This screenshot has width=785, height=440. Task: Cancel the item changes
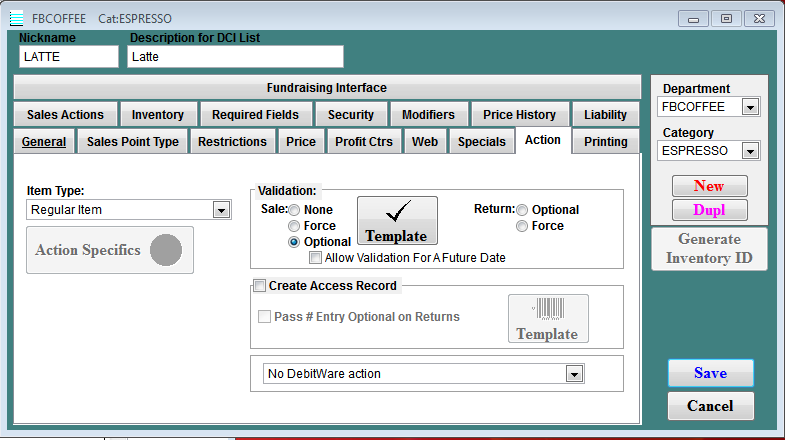pyautogui.click(x=710, y=406)
